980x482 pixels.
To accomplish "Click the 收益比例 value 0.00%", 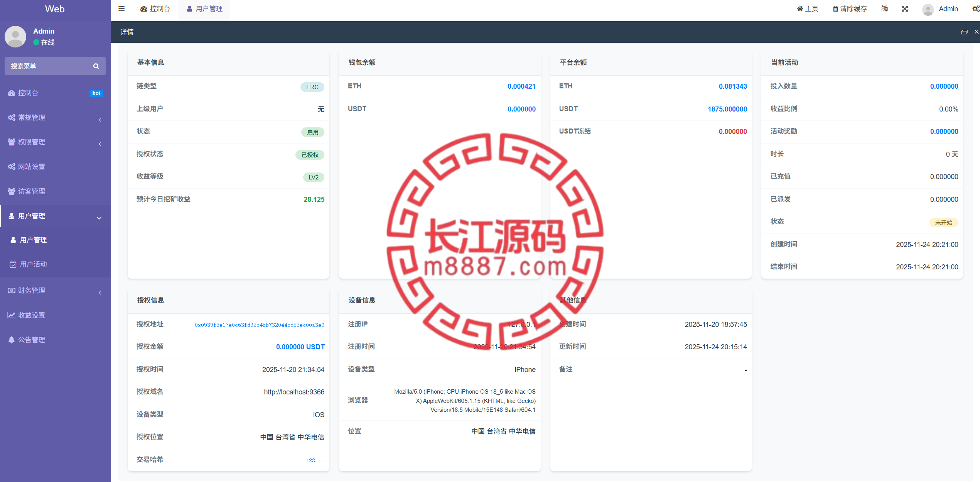I will (x=949, y=109).
